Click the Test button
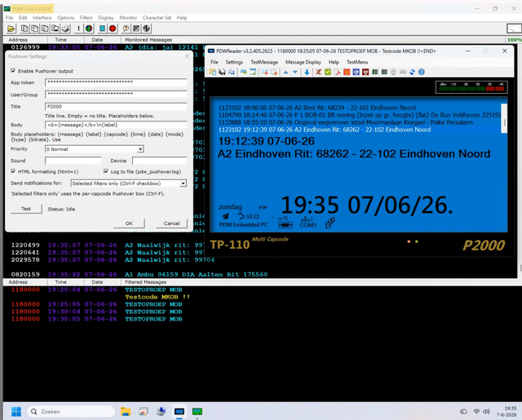This screenshot has height=420, width=522. [26, 209]
